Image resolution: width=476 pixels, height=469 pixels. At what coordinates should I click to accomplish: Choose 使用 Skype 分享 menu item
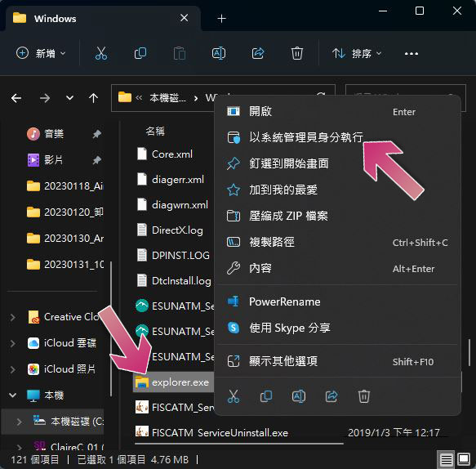pyautogui.click(x=337, y=328)
